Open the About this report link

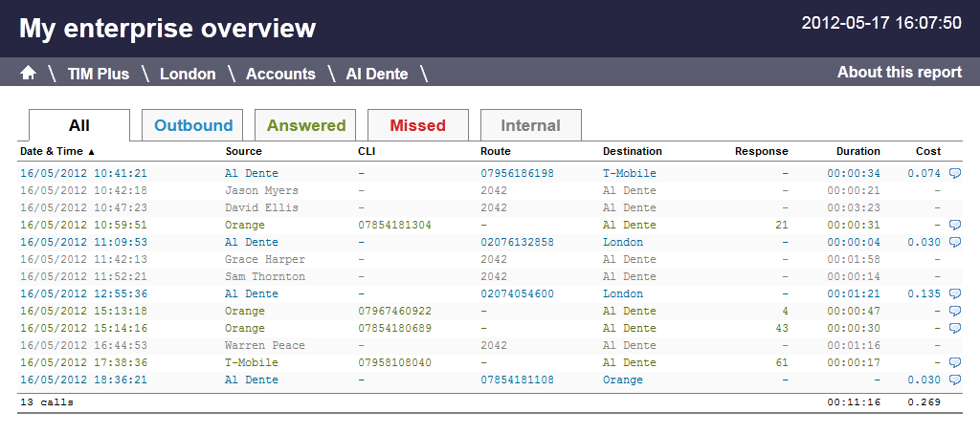point(899,73)
